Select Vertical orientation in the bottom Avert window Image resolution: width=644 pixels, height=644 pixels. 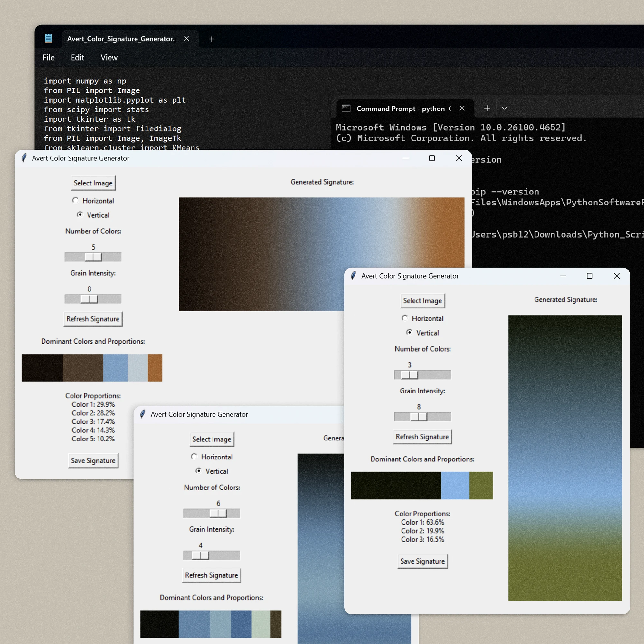click(x=199, y=471)
